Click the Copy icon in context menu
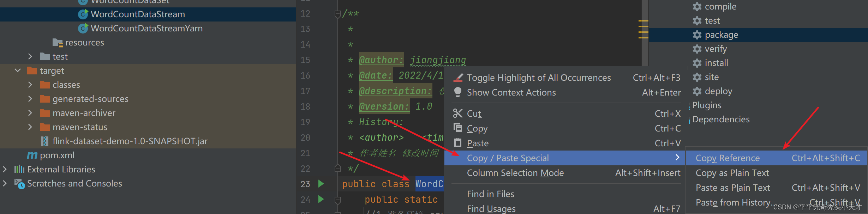The height and width of the screenshot is (214, 868). pos(458,128)
